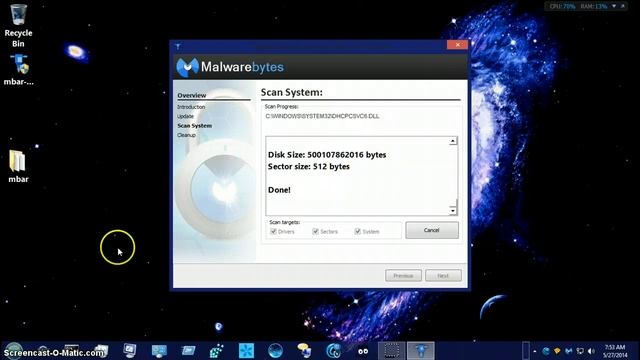Click the blue globe tray icon
The height and width of the screenshot is (360, 640).
pyautogui.click(x=546, y=351)
